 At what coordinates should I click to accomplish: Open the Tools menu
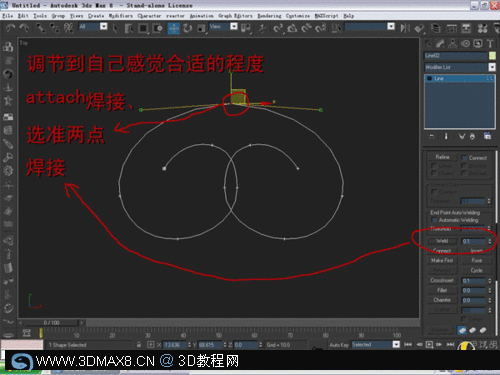(x=40, y=16)
